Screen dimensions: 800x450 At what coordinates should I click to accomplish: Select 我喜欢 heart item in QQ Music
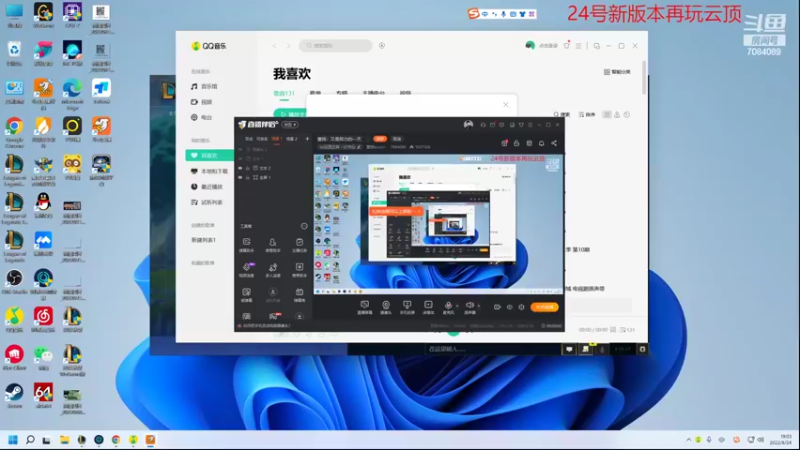209,155
